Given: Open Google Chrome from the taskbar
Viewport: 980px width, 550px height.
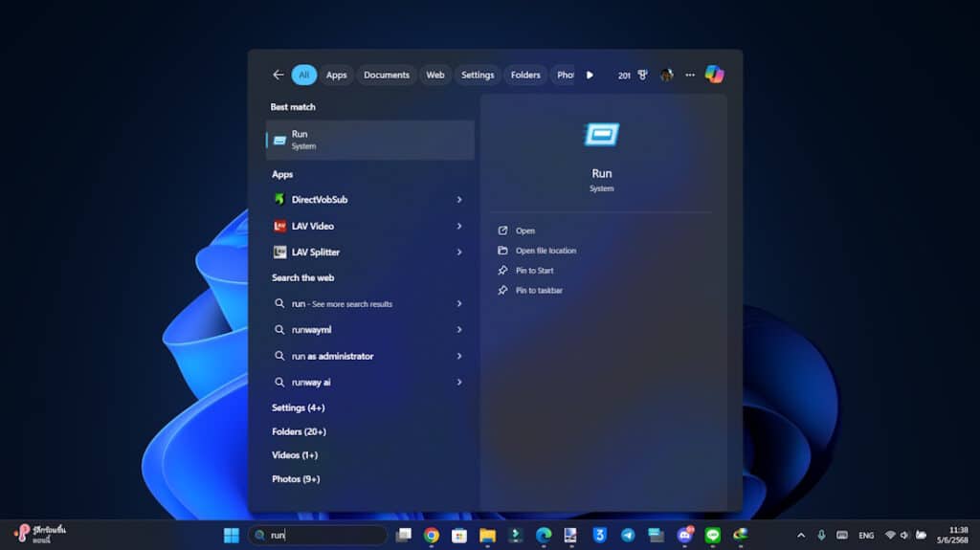Looking at the screenshot, I should (432, 536).
